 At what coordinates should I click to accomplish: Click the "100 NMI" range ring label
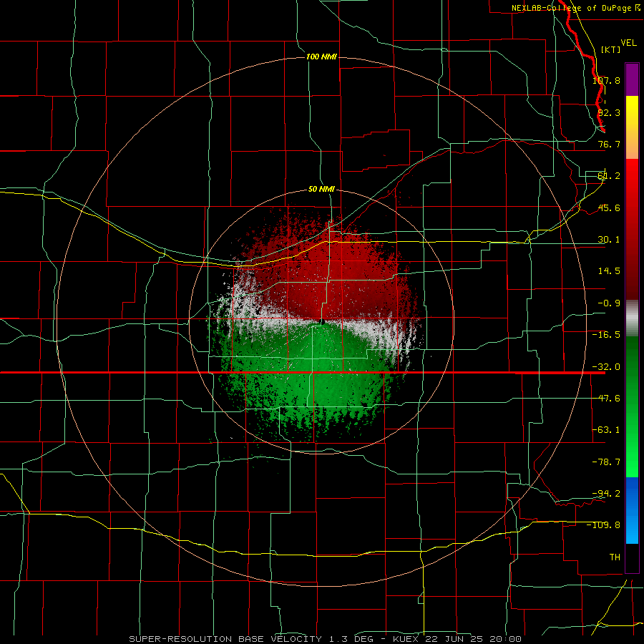click(321, 57)
